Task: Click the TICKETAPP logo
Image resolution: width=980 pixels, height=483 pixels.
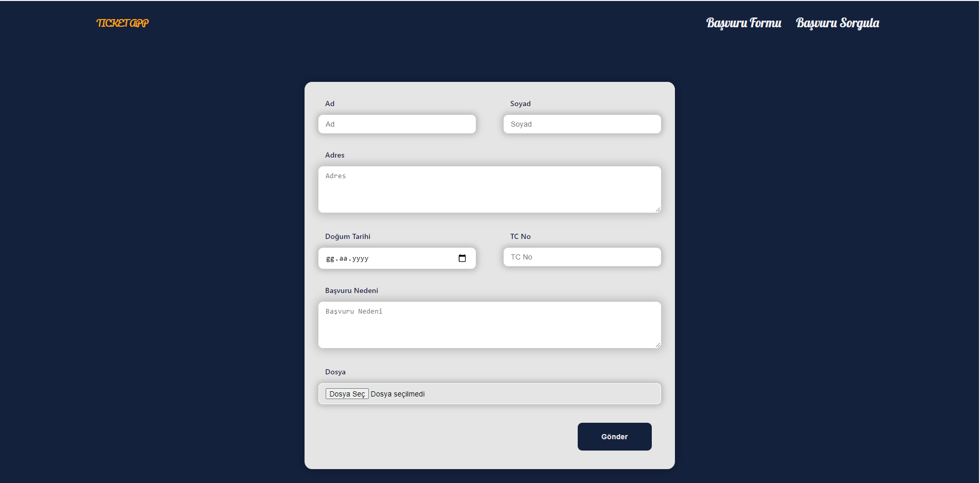Action: (122, 23)
